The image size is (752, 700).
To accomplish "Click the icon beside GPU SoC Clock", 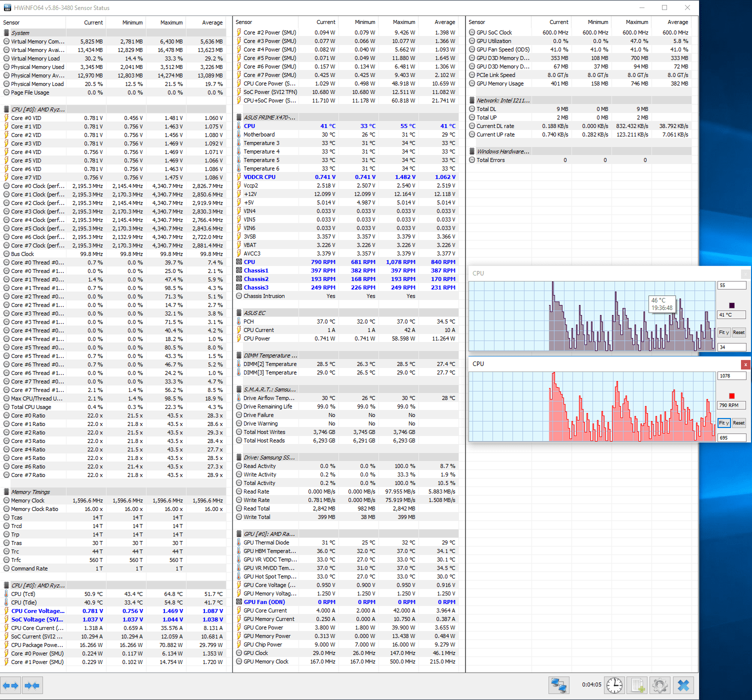I will [x=472, y=32].
